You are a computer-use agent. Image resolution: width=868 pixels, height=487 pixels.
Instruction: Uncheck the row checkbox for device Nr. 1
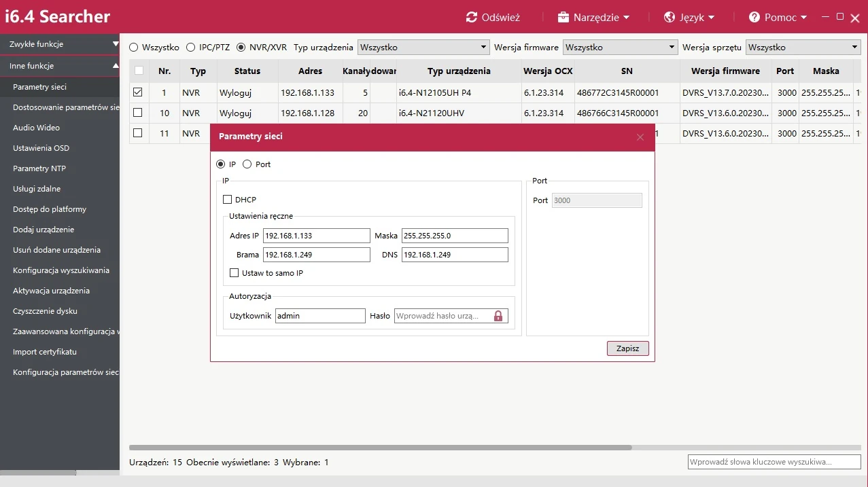point(138,92)
